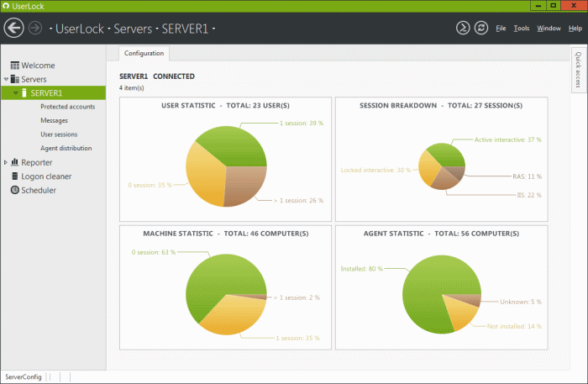Select the Configuration tab
The width and height of the screenshot is (588, 384).
point(144,53)
